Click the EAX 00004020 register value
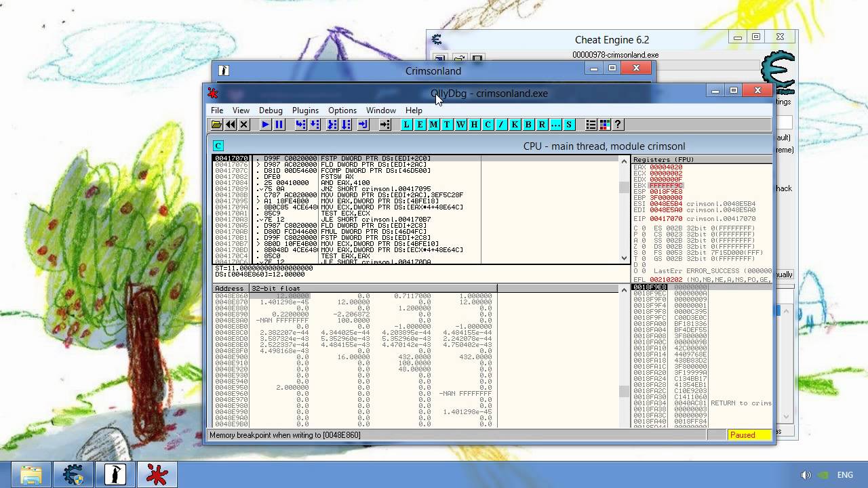The width and height of the screenshot is (868, 488). coord(666,167)
